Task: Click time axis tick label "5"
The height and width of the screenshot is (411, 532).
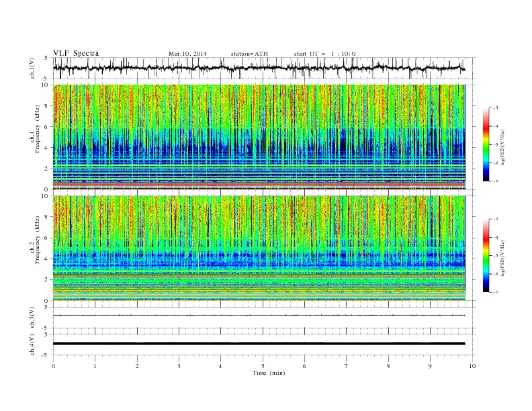Action: point(263,366)
